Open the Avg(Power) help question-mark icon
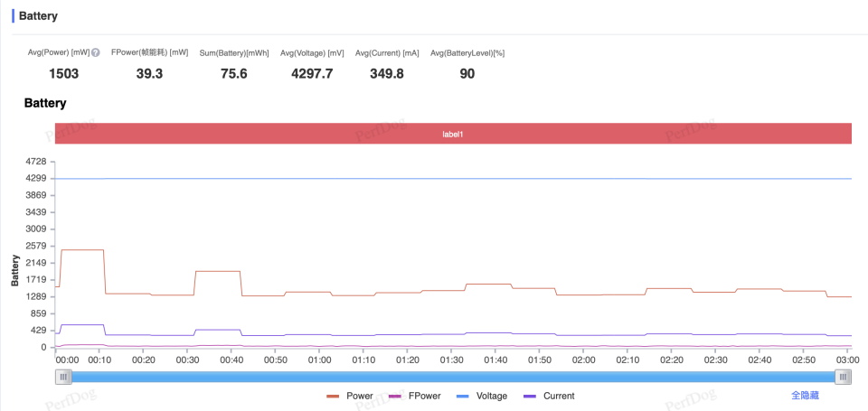 coord(96,53)
